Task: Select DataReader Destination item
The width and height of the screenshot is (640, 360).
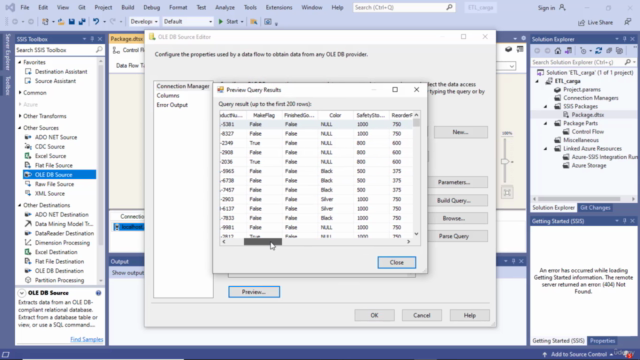Action: pyautogui.click(x=64, y=233)
